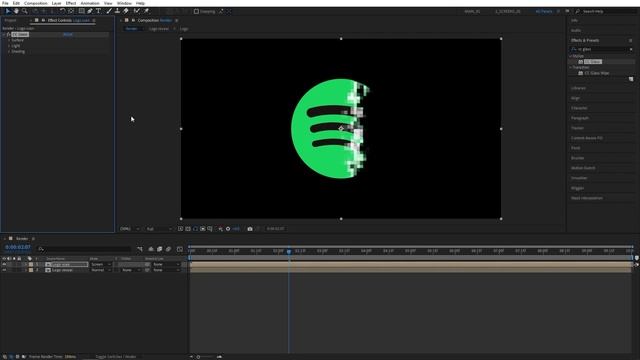Open the Layer menu
640x360 pixels.
click(x=56, y=3)
